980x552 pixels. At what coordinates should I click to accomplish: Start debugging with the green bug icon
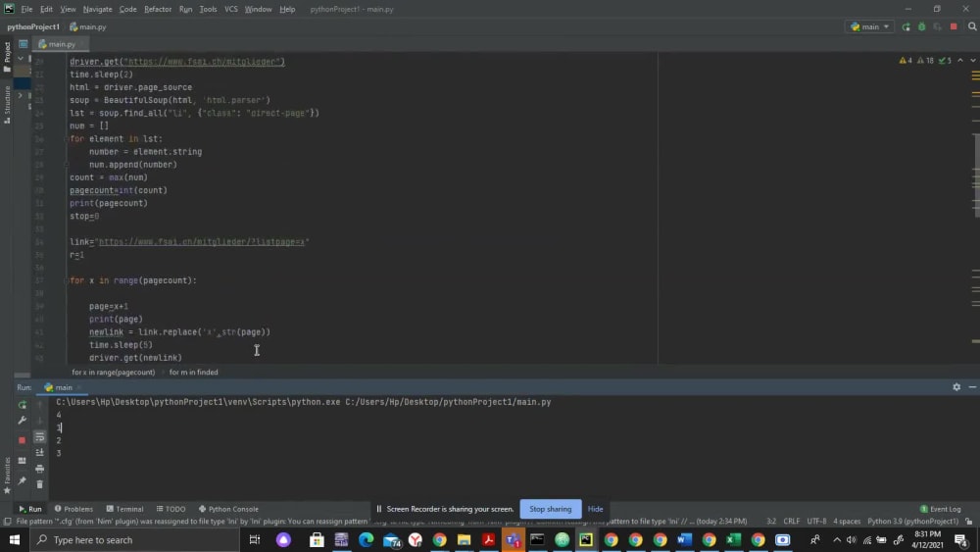(921, 26)
